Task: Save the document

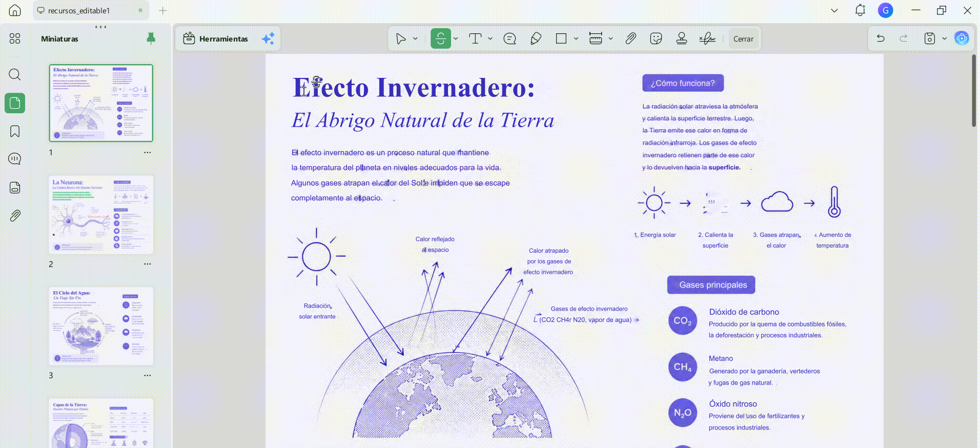Action: coord(930,38)
